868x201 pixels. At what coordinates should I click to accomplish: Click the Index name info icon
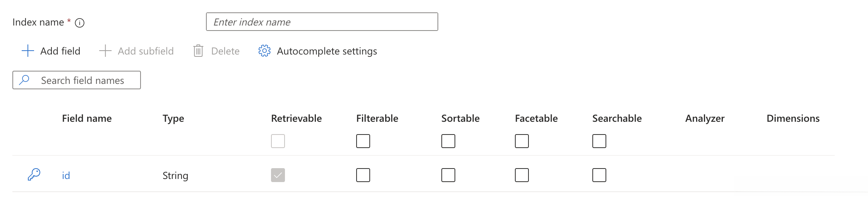(x=80, y=23)
